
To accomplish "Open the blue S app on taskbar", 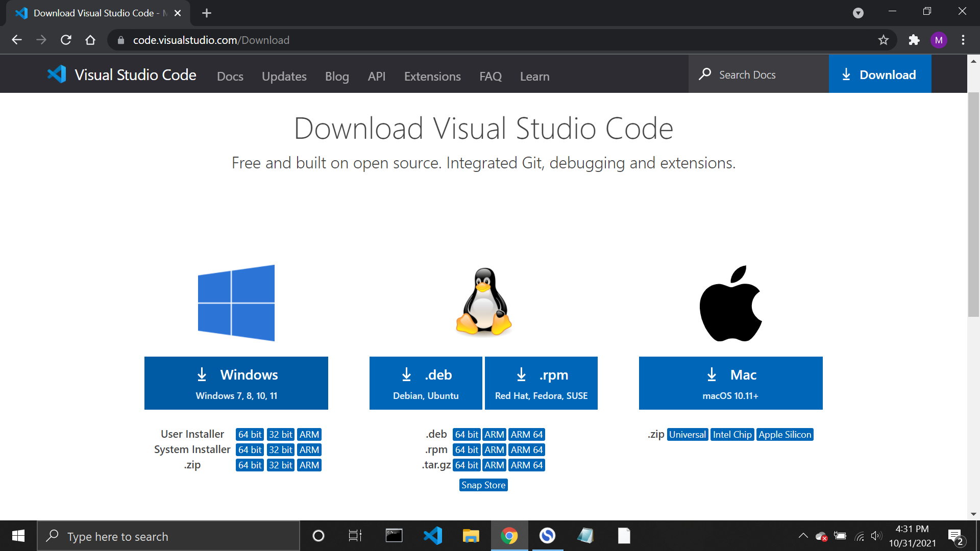I will pos(548,536).
